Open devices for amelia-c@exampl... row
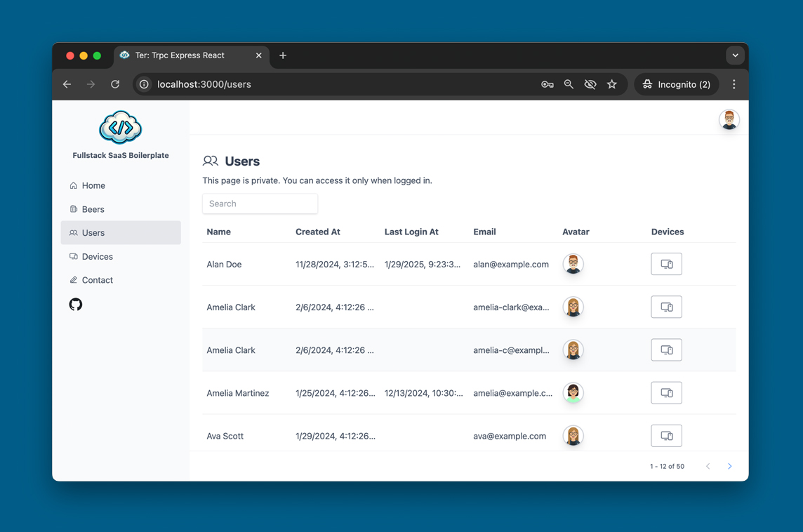 [666, 350]
